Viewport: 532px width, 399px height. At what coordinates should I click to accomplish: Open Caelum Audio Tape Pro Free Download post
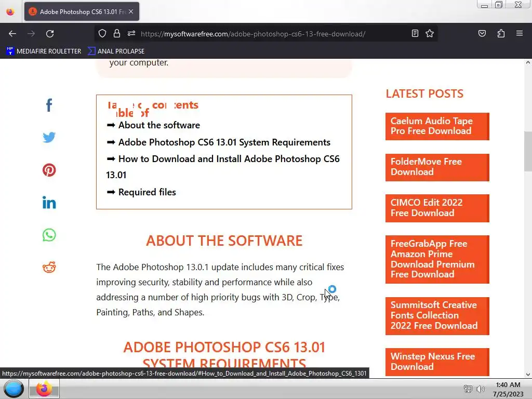[437, 126]
